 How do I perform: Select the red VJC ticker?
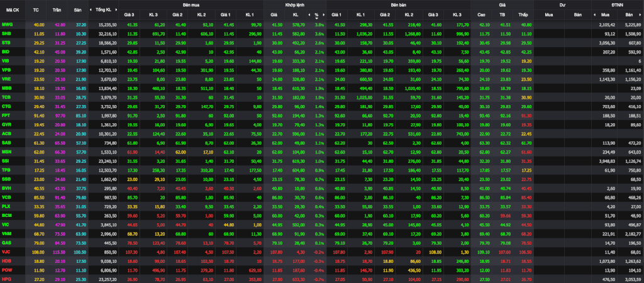(6, 251)
